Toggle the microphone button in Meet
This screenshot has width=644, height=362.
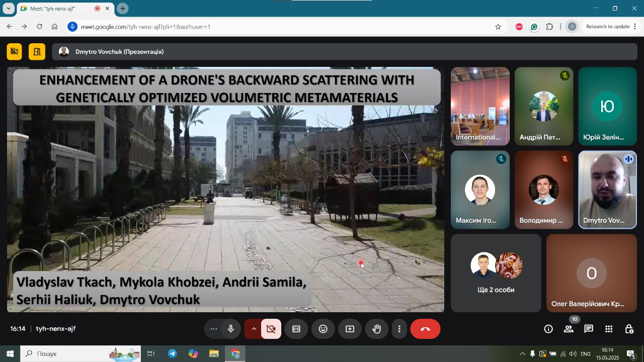click(231, 329)
